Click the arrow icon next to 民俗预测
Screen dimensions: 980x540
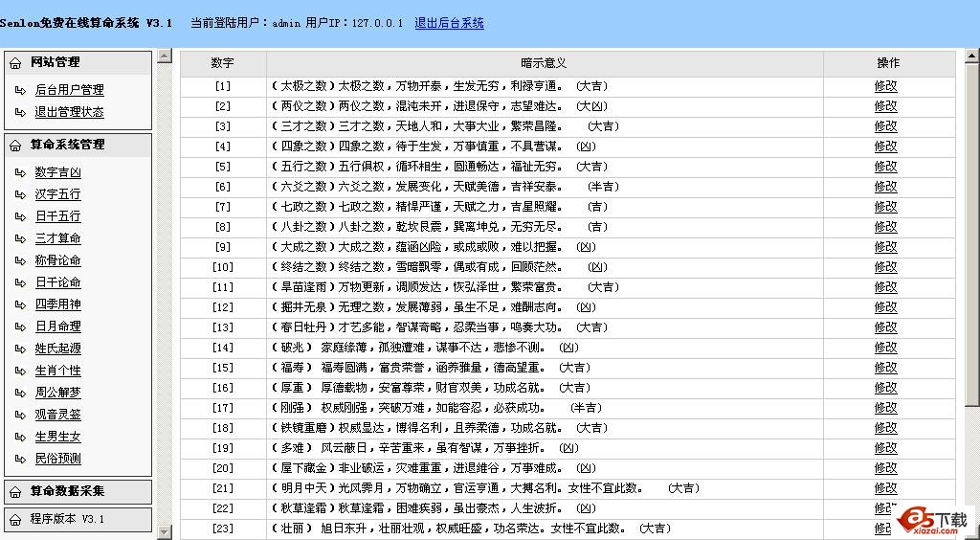point(22,460)
